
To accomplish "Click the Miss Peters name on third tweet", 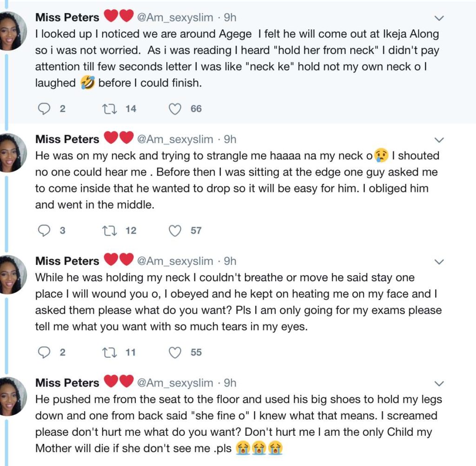I will (67, 261).
